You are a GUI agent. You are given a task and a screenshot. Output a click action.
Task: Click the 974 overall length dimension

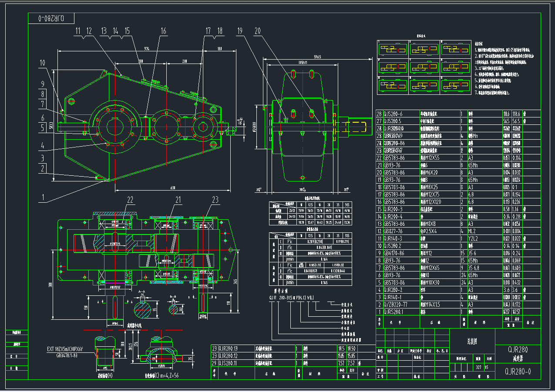pos(147,49)
